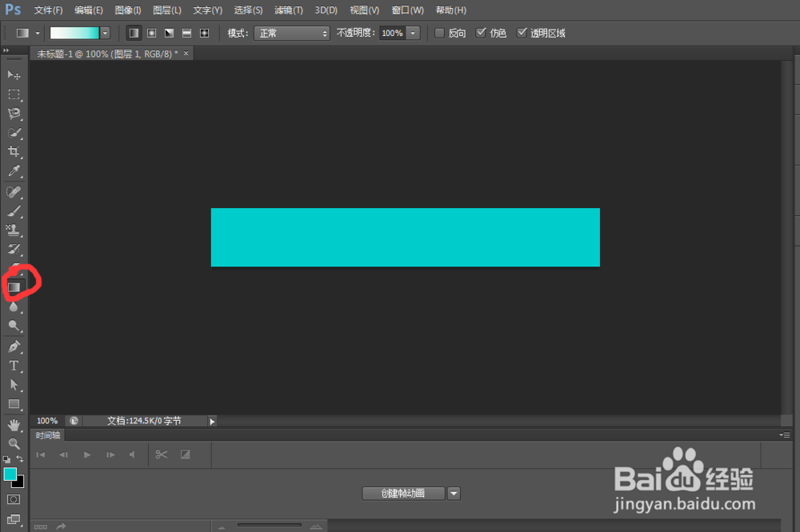This screenshot has width=800, height=532.
Task: Swap foreground and background colors
Action: [19, 458]
